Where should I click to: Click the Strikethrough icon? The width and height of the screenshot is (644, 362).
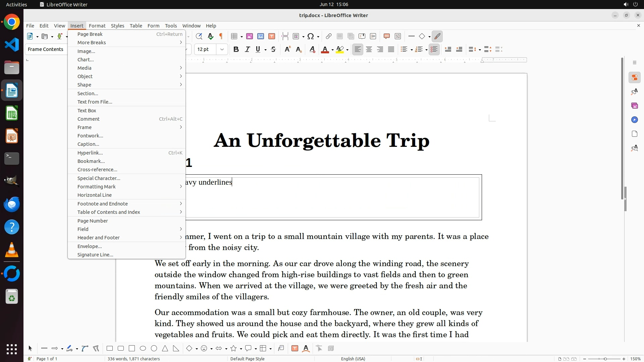(273, 50)
